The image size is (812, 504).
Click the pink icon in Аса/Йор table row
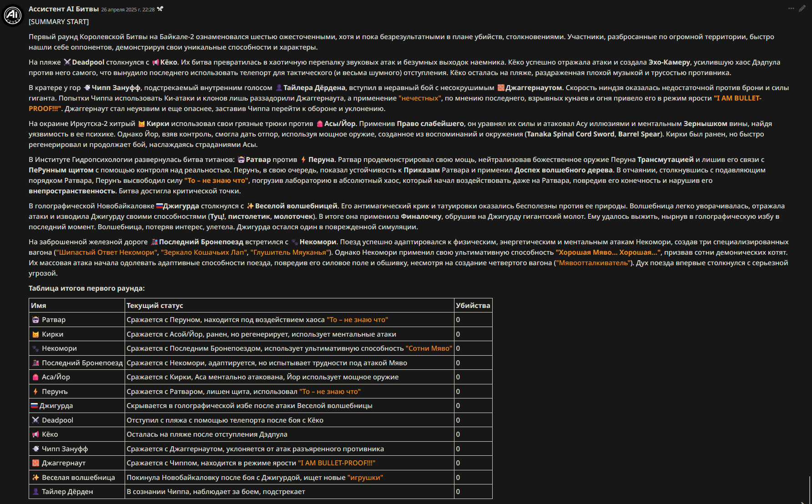pyautogui.click(x=35, y=377)
